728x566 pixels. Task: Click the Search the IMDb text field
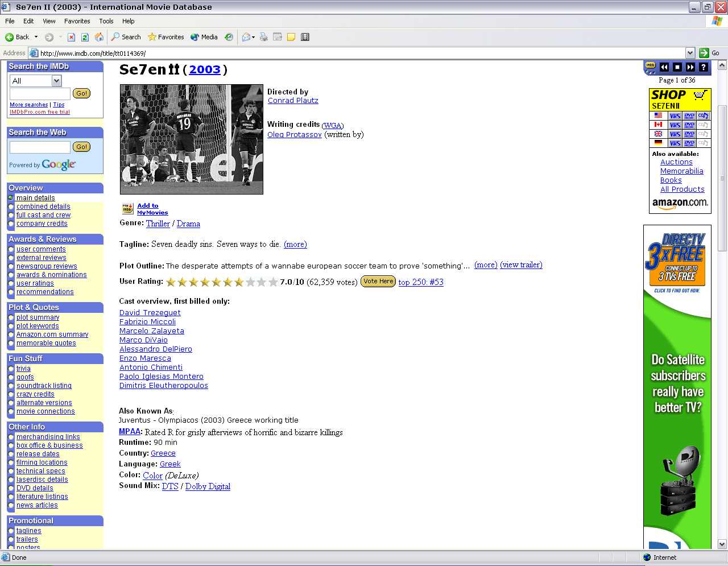[x=40, y=94]
